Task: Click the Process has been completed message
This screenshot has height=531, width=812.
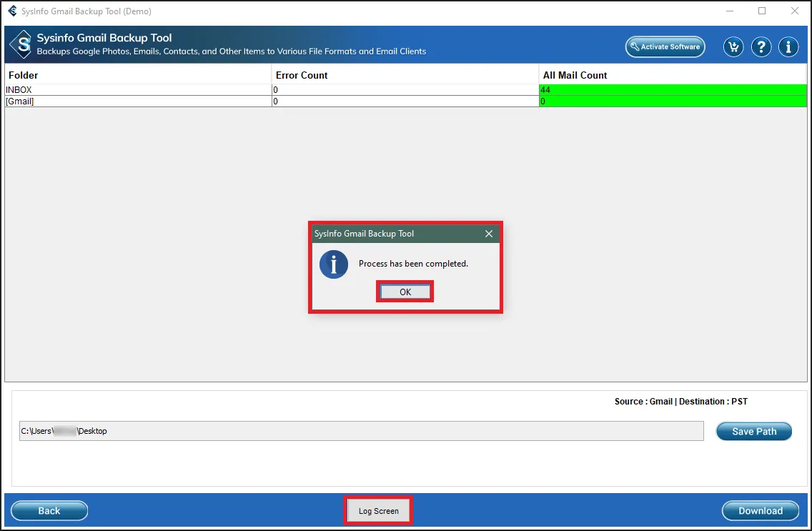Action: click(413, 264)
